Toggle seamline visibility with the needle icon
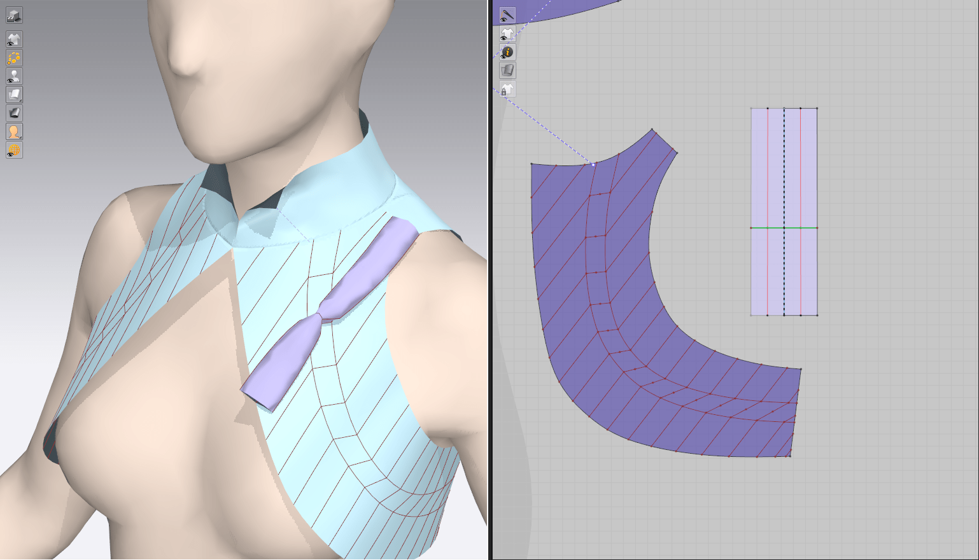 point(507,15)
